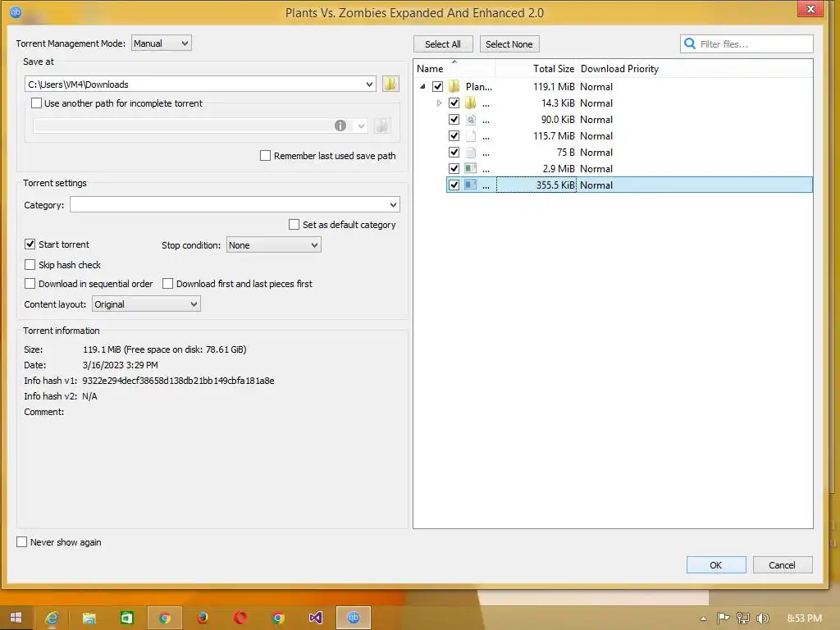Click the search magnifier in file filter

(690, 44)
